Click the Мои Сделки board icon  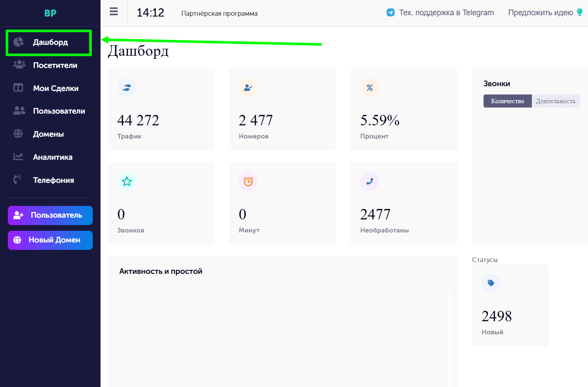[x=18, y=88]
